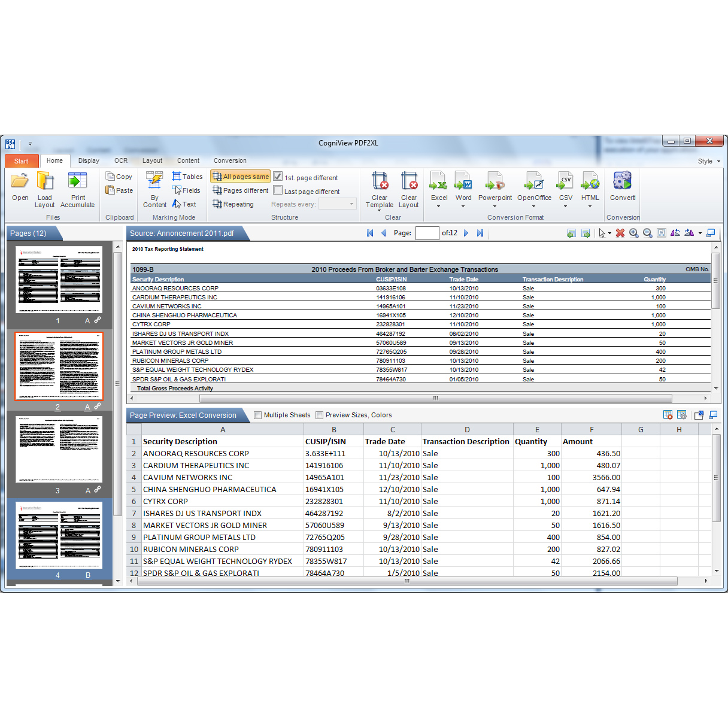Launch conversion with Convert! button
This screenshot has width=728, height=728.
tap(623, 186)
